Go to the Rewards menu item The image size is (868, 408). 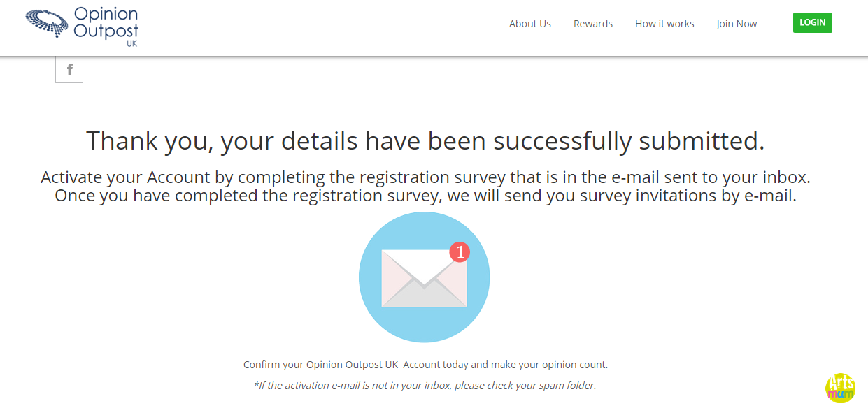593,24
